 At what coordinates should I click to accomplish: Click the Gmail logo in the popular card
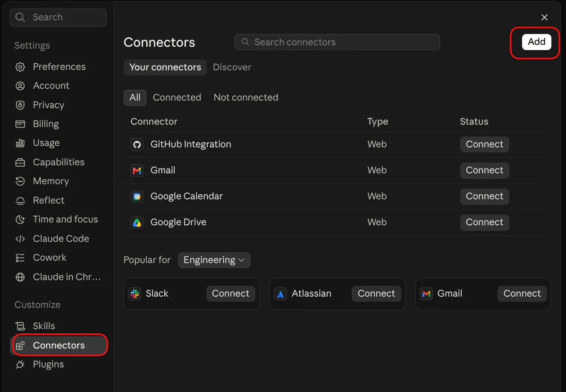(426, 294)
